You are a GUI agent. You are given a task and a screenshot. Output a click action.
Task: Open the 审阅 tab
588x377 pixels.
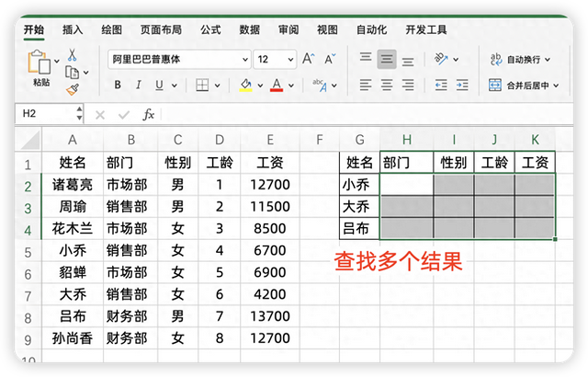[288, 29]
